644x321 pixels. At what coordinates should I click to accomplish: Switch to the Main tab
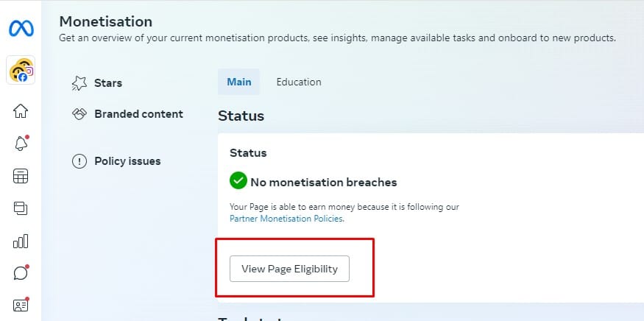238,82
